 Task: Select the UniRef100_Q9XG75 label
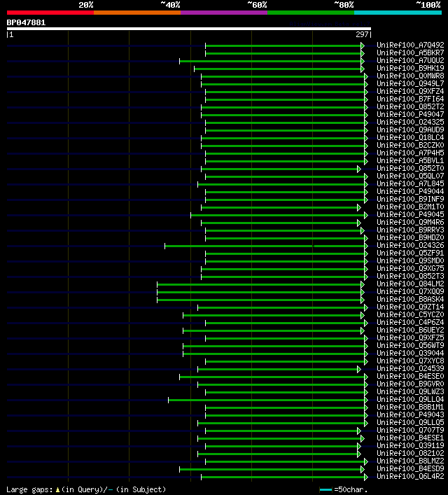[x=410, y=268]
